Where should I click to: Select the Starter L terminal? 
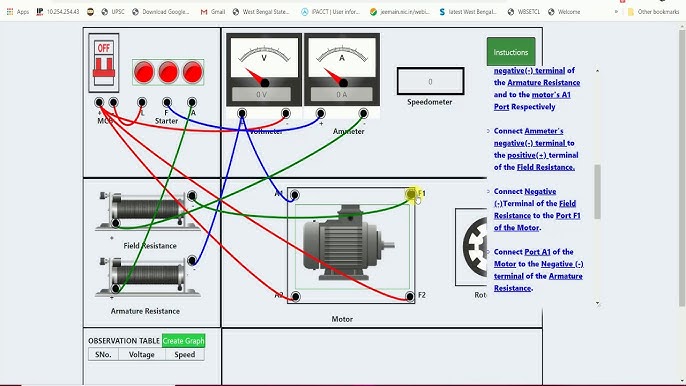pos(142,102)
